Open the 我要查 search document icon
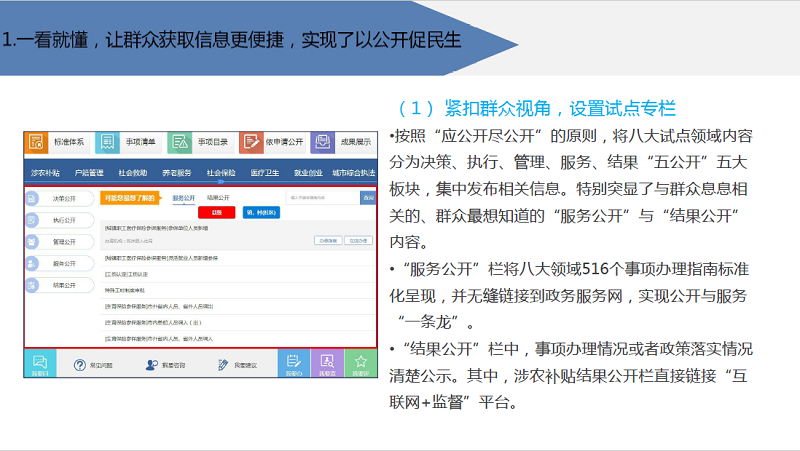The height and width of the screenshot is (451, 800). (x=326, y=364)
